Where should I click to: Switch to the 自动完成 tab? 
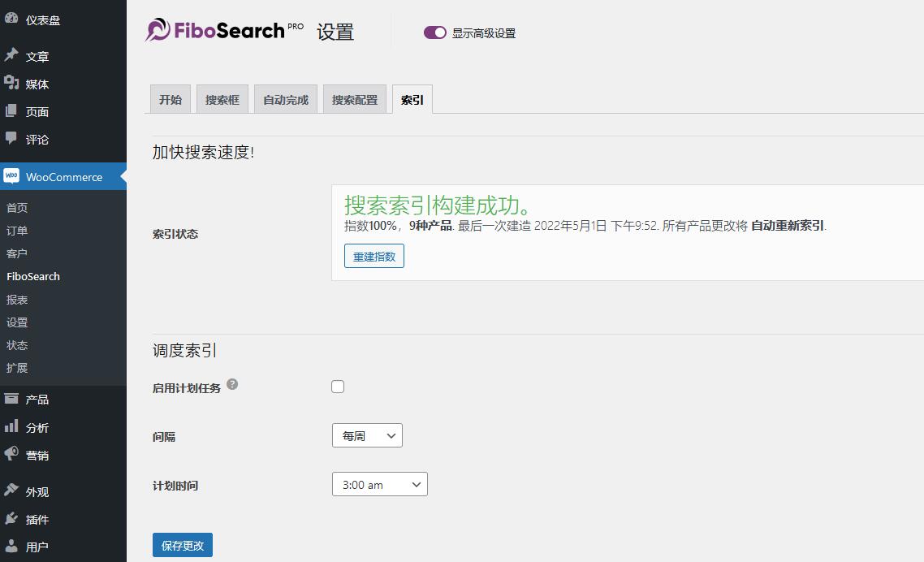[x=286, y=100]
